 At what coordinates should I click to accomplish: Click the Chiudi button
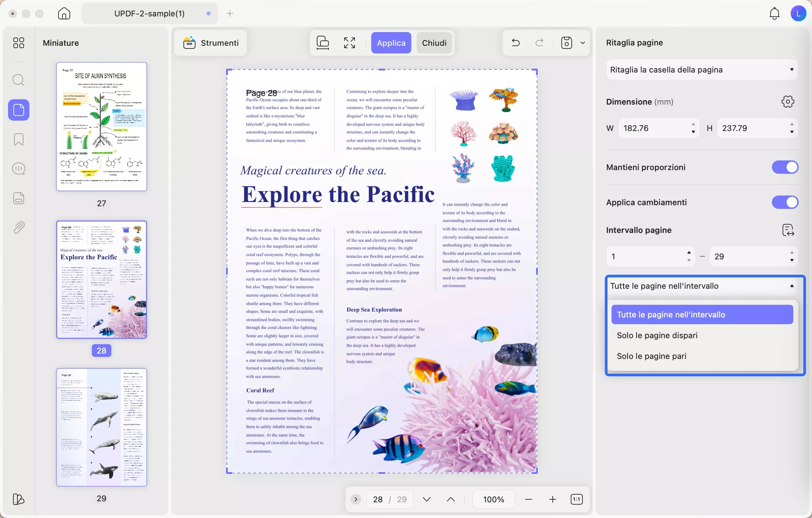coord(434,43)
